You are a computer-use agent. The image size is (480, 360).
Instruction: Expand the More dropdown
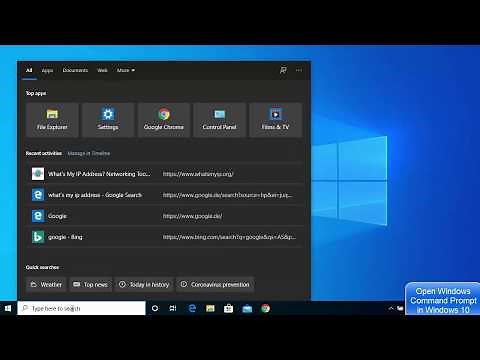coord(126,70)
